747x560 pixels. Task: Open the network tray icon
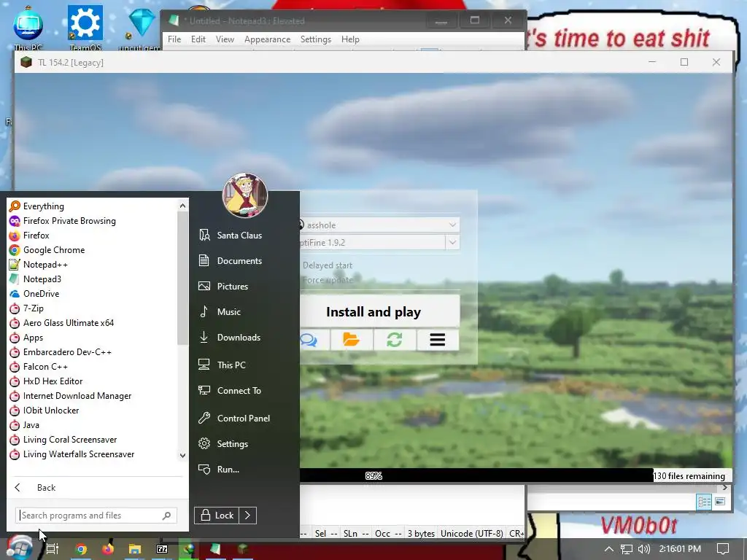coord(627,549)
